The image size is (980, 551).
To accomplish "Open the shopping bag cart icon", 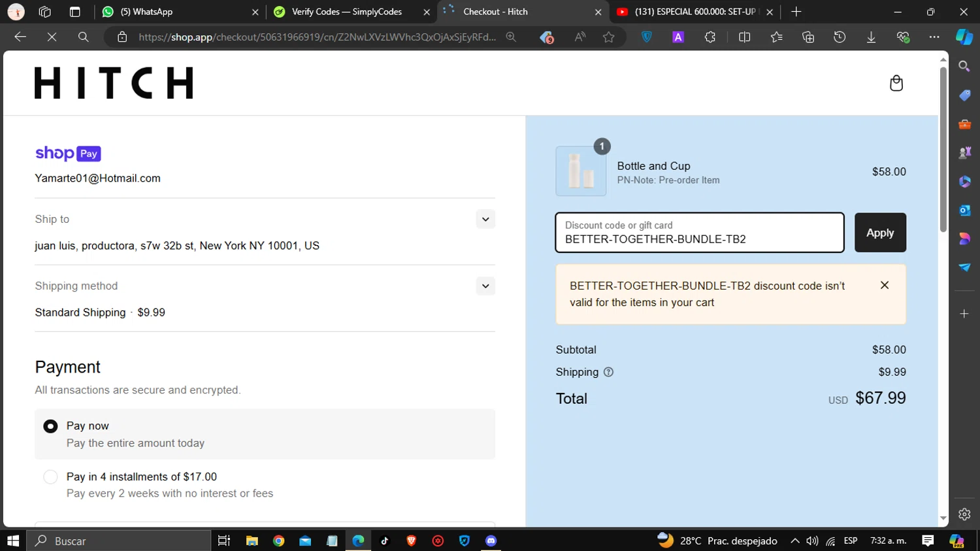I will [896, 83].
